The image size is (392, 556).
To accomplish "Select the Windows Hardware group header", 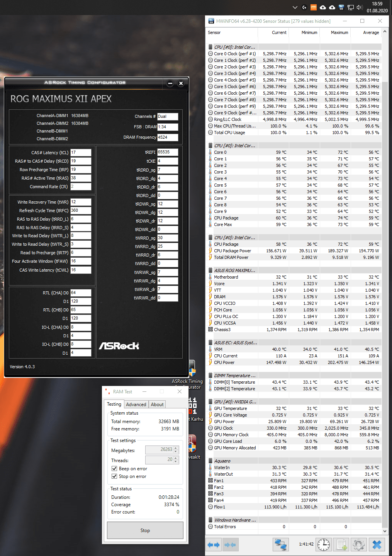I will [235, 520].
